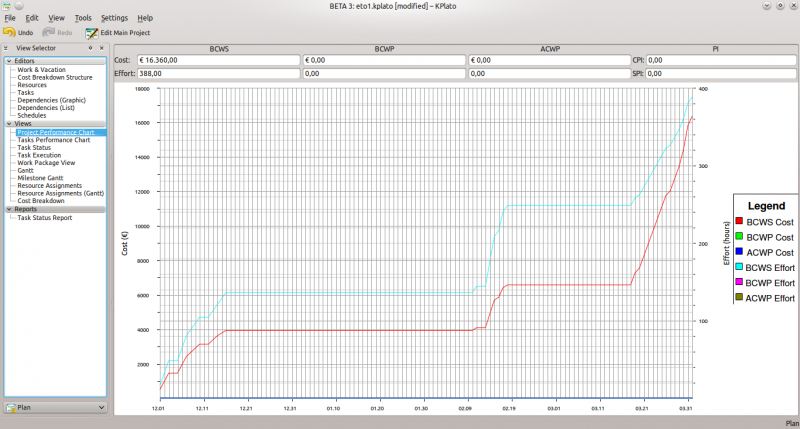Close the View Selector panel
800x429 pixels.
(x=101, y=48)
